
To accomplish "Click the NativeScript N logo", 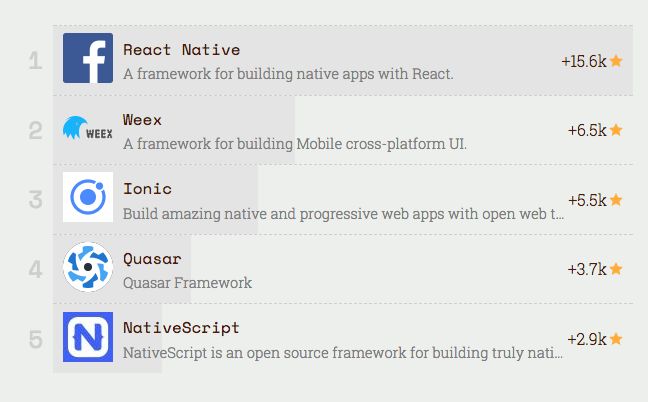I will (x=88, y=337).
